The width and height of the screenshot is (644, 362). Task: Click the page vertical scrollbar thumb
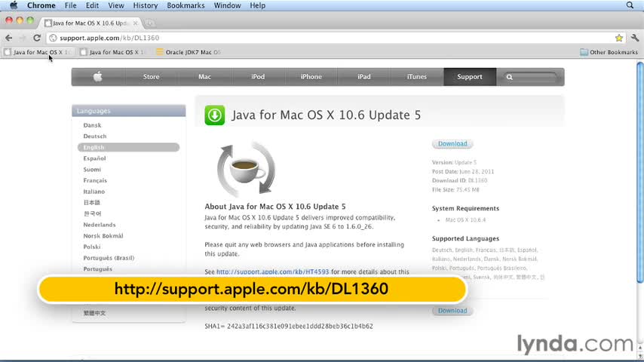(640, 173)
